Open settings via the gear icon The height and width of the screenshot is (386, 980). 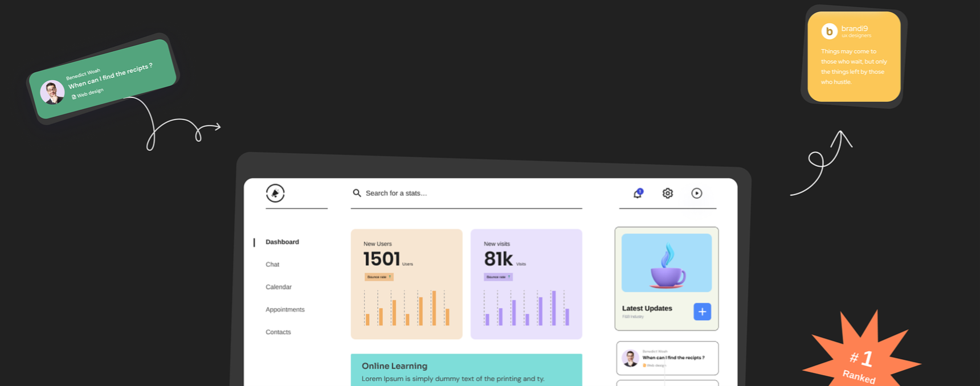tap(668, 194)
